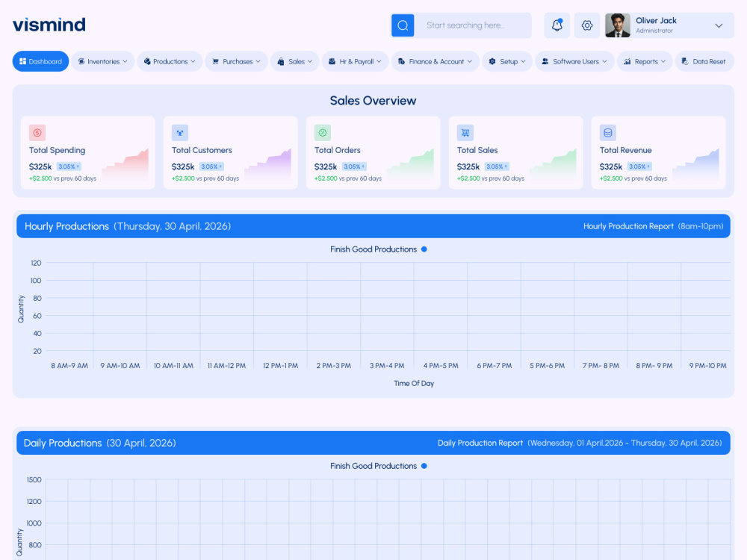Click the '9 PM-10 PM' axis label
747x560 pixels.
click(708, 366)
